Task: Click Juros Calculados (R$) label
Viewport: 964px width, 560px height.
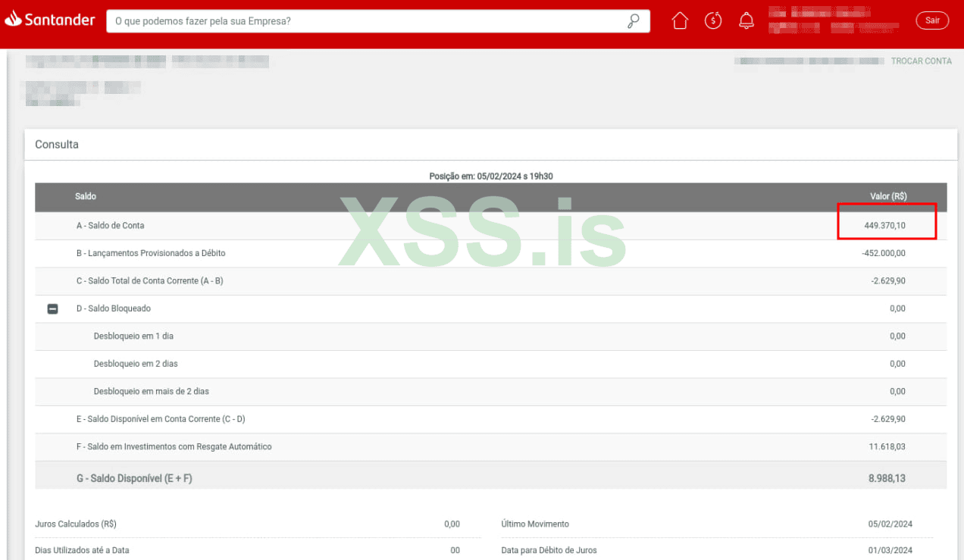Action: click(76, 524)
